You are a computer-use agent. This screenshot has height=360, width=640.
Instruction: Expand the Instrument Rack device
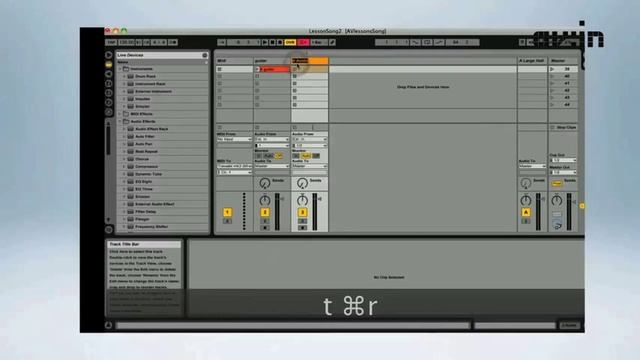(x=124, y=84)
